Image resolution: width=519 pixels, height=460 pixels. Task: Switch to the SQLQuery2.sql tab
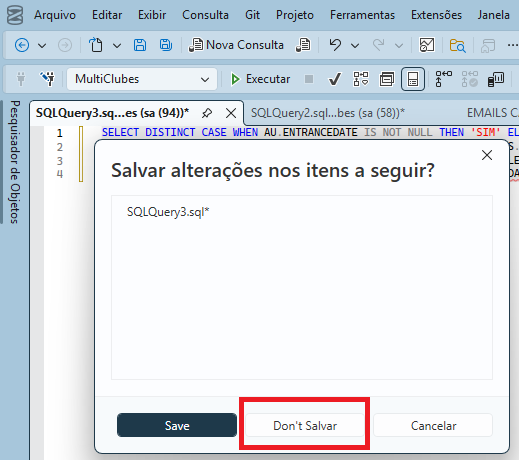click(x=328, y=113)
